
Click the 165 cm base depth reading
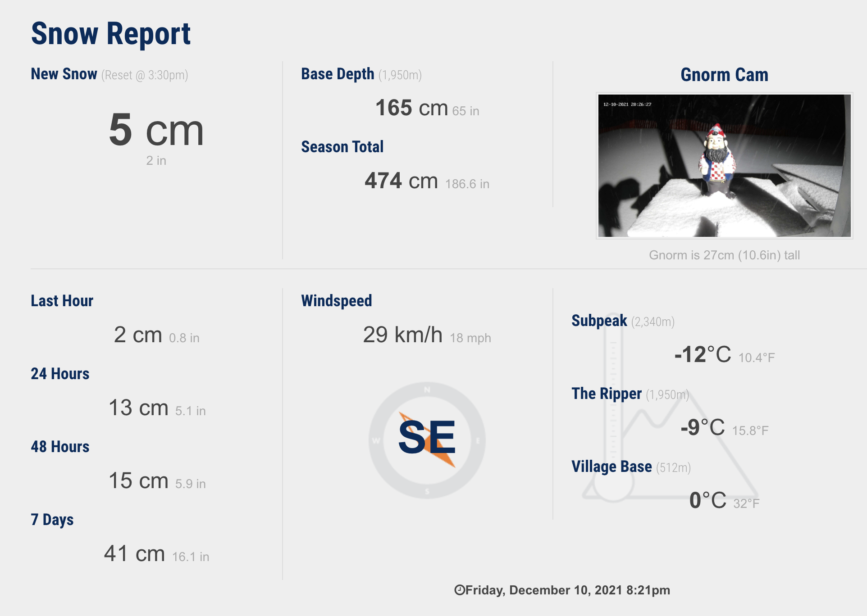pos(411,108)
